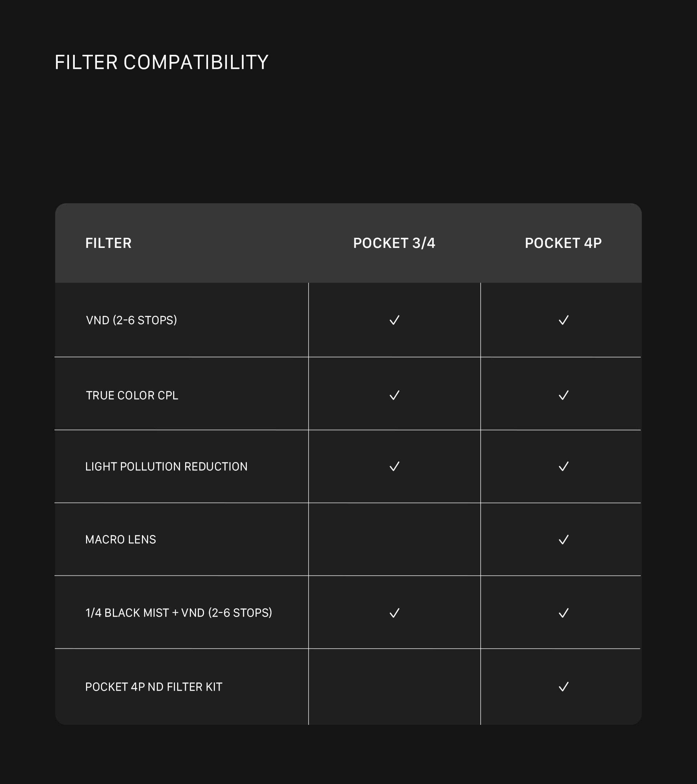Viewport: 697px width, 784px height.
Task: Click the MACRO LENS row label
Action: [x=121, y=539]
